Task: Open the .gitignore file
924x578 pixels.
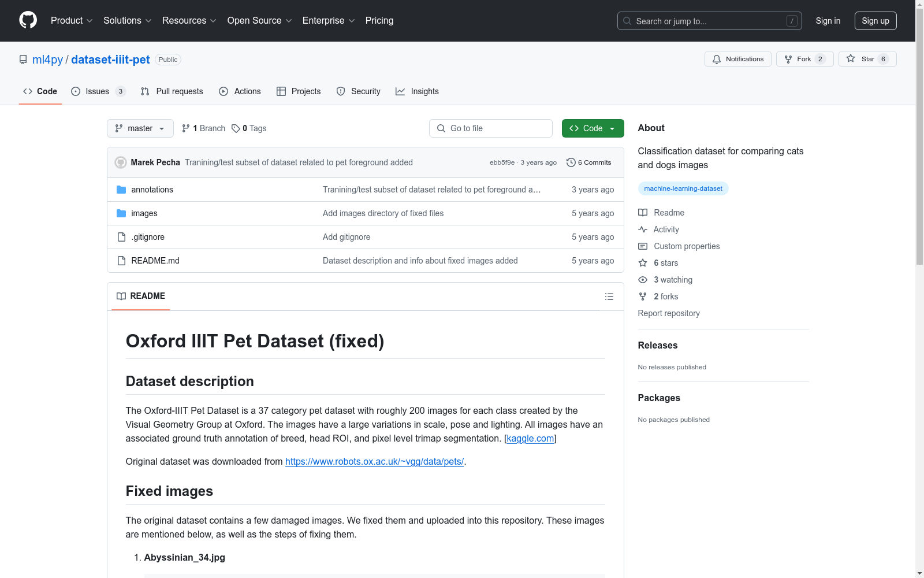Action: 148,237
